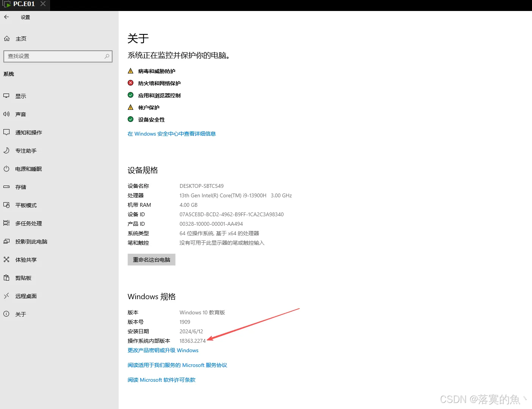
Task: Click the red error icon beside 防火墙和网络保护
Action: (131, 83)
